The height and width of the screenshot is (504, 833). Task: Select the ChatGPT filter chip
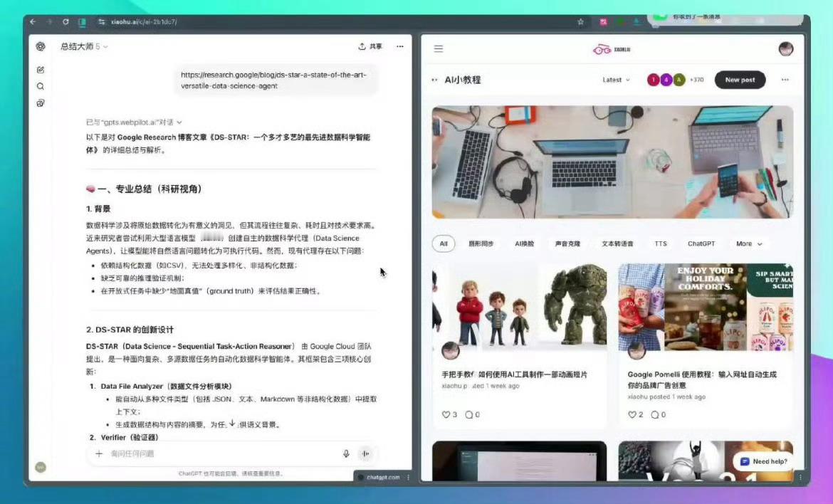pos(701,243)
